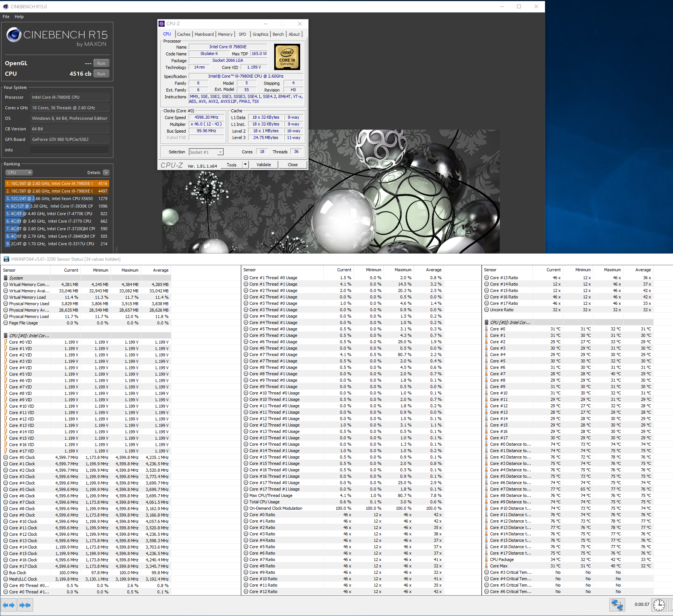
Task: Click the icon beside Max CPU/Thread Usage
Action: coord(246,495)
